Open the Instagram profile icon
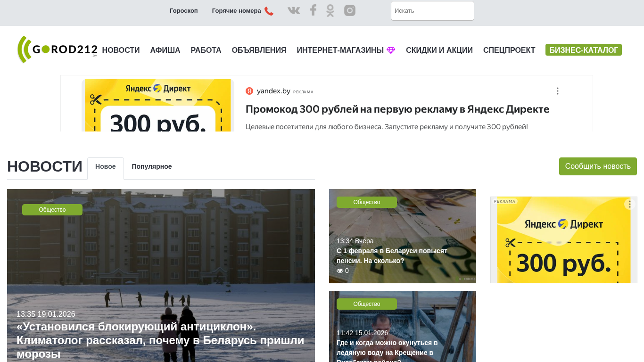 click(350, 10)
